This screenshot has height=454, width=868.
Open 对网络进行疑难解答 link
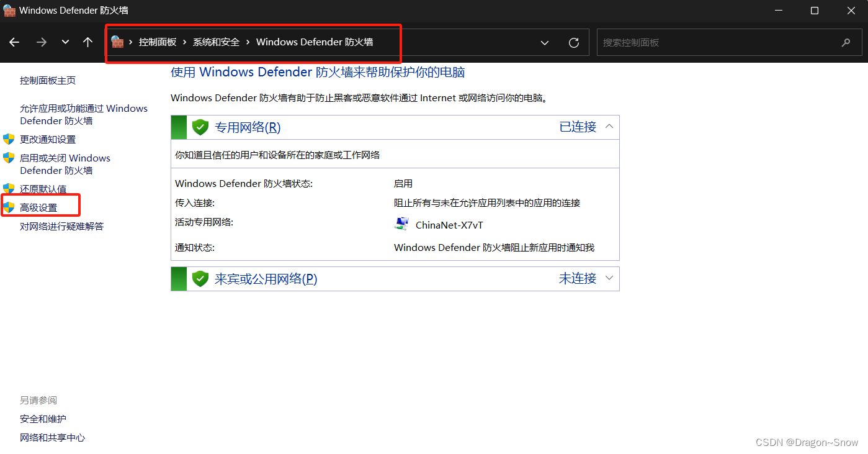(61, 227)
